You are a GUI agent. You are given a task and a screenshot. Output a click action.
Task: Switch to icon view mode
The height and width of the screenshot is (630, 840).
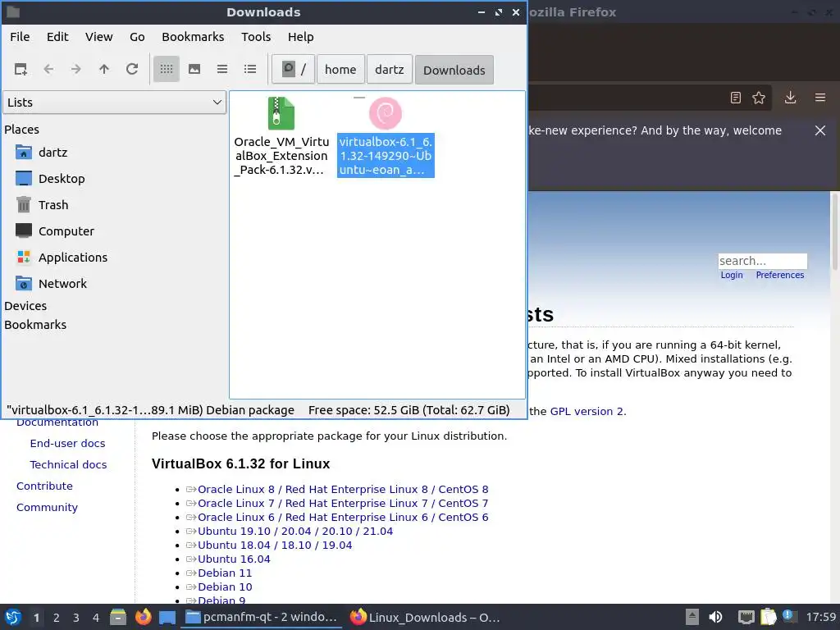(x=167, y=69)
